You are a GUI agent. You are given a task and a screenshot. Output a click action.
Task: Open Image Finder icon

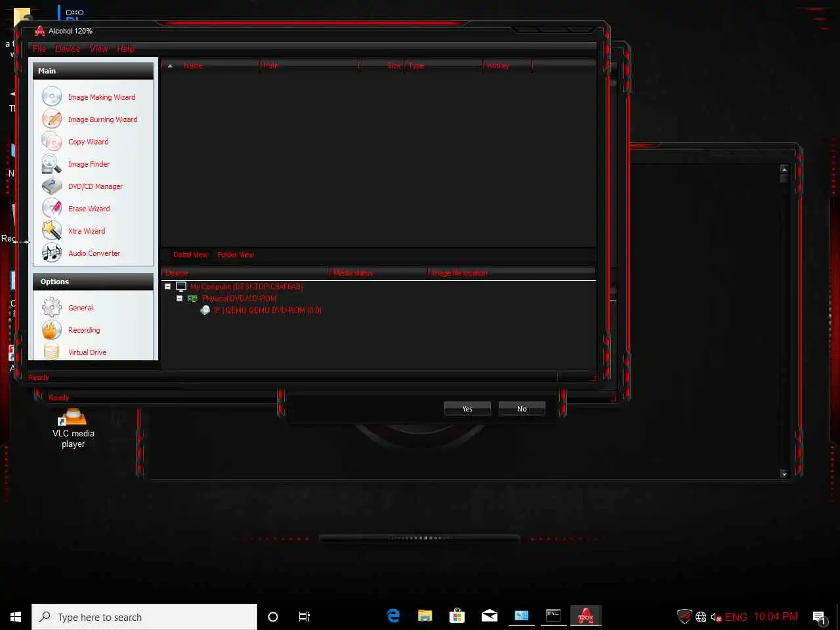[x=52, y=163]
